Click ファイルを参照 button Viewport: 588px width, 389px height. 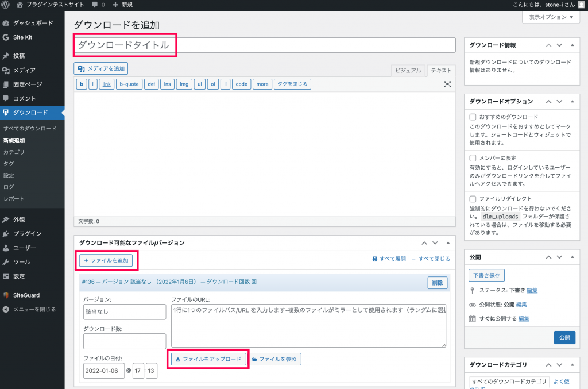tap(275, 359)
